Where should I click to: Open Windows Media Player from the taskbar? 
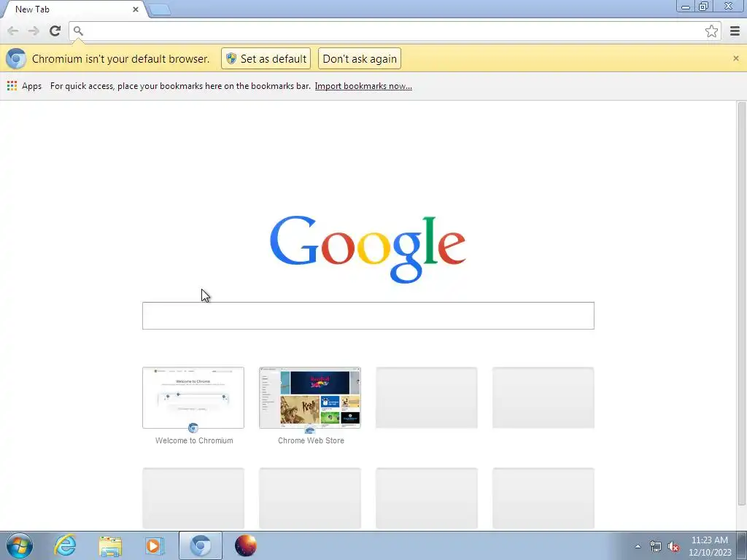(x=154, y=545)
